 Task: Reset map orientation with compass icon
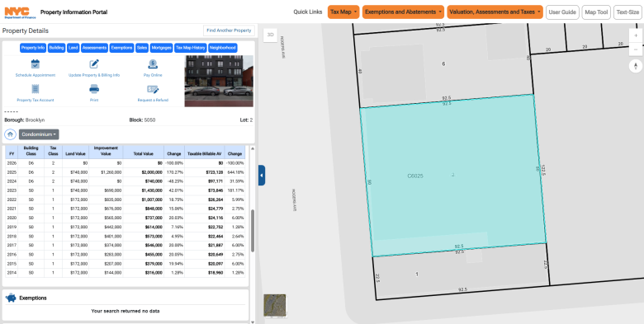click(x=636, y=66)
